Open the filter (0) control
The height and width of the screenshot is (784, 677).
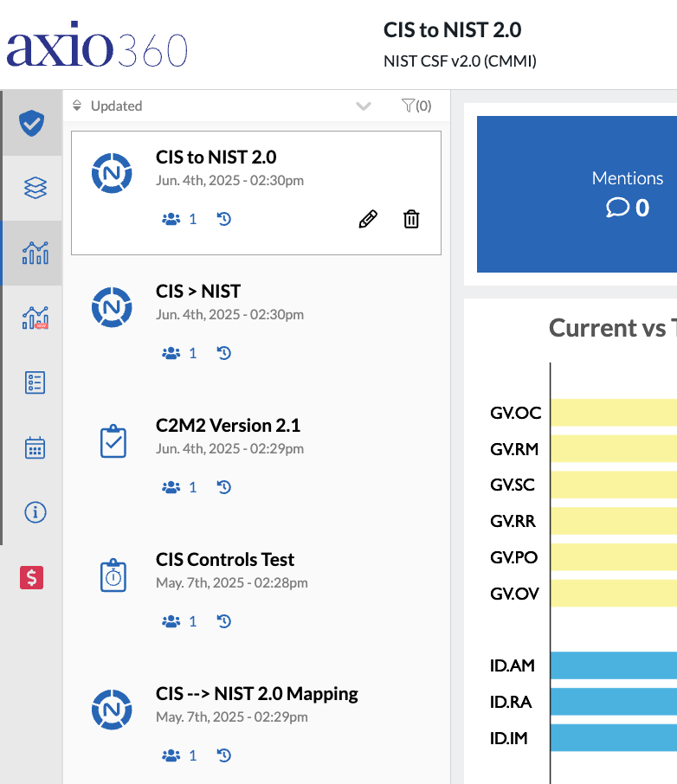point(416,106)
